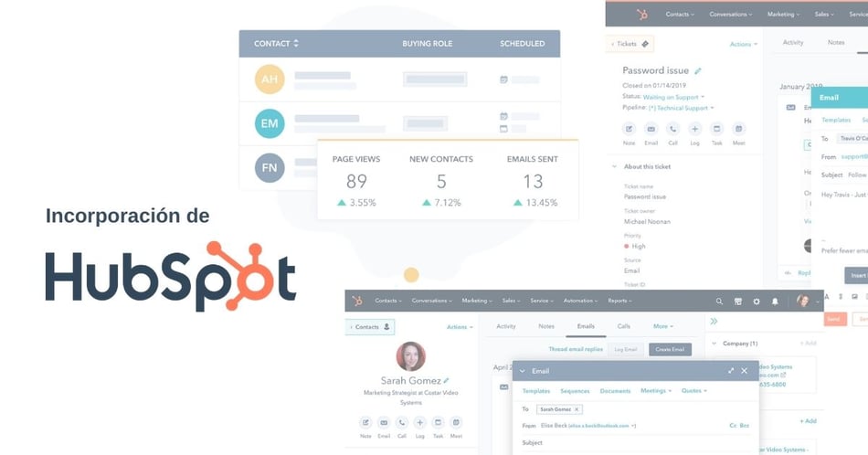868x455 pixels.
Task: Click the pencil icon next to Sarah Gomez
Action: click(446, 380)
